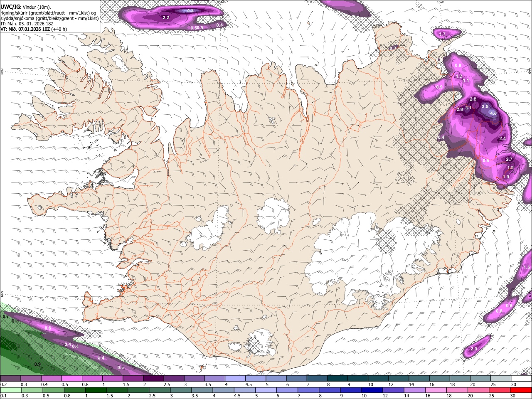Click the Hofsjökull glacier in central Iceland

[x=273, y=215]
